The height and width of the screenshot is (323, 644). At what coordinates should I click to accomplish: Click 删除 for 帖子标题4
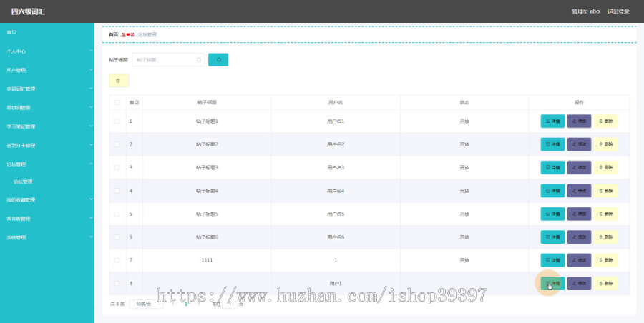tap(606, 191)
